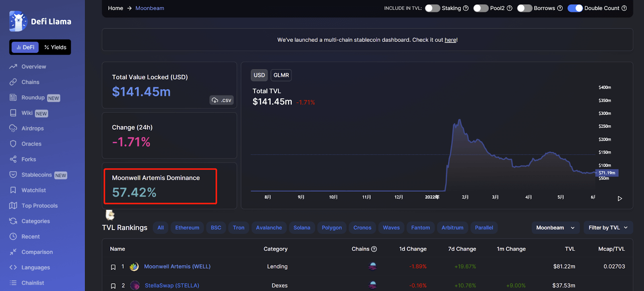Sort table by 1d Change column
This screenshot has width=644, height=291.
tap(413, 249)
